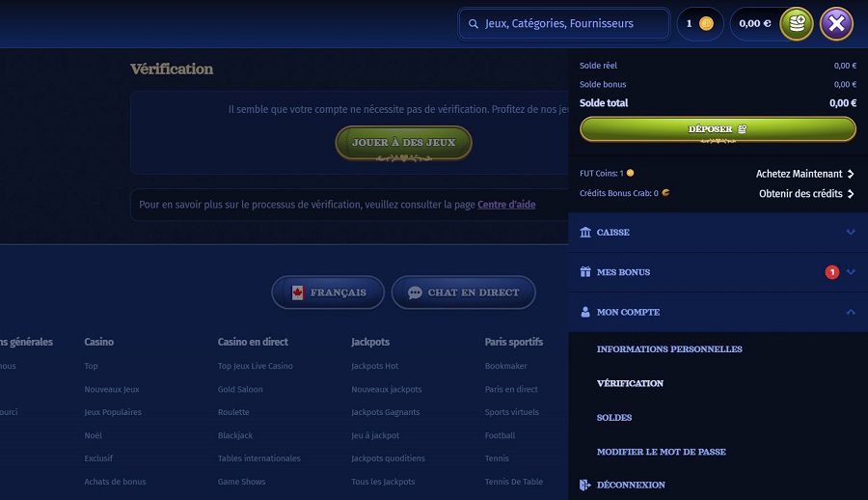Open Jackpots Hot footer link
This screenshot has height=500, width=868.
pyautogui.click(x=375, y=366)
